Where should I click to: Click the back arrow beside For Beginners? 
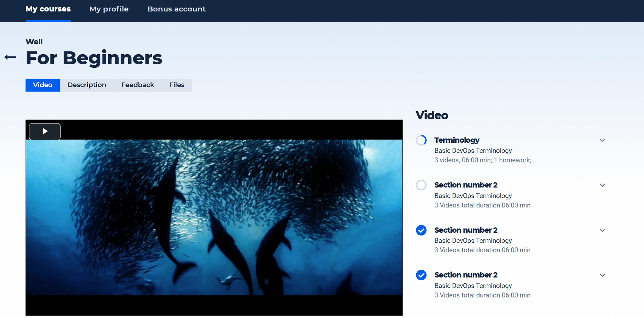(10, 57)
